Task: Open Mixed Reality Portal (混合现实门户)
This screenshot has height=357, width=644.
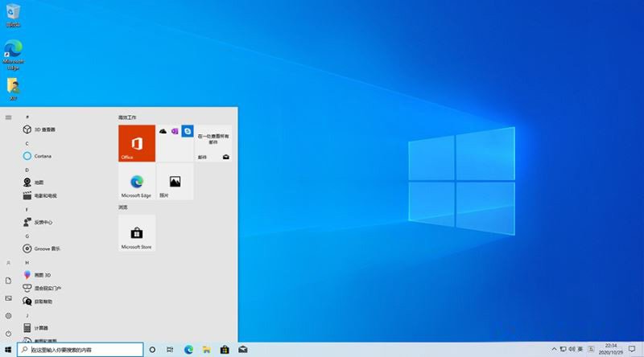Action: click(x=42, y=288)
